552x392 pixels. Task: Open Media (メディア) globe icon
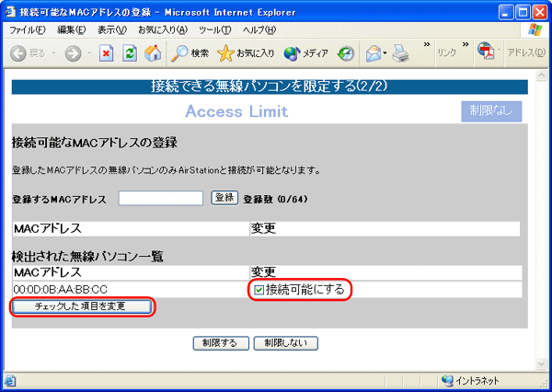292,53
